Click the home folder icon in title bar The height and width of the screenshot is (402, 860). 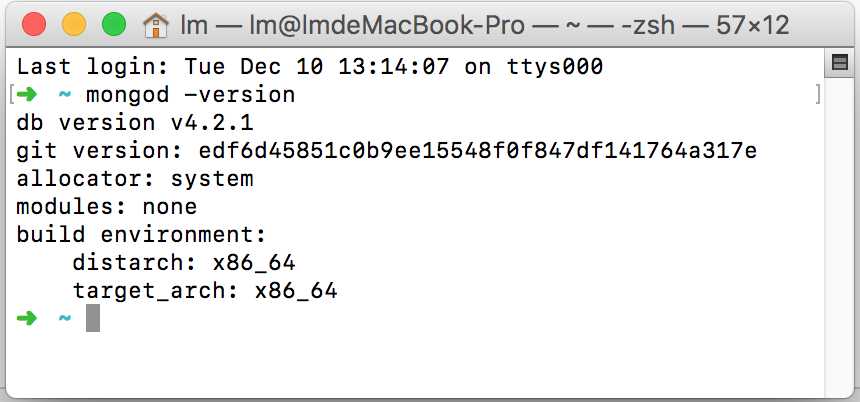pos(155,26)
